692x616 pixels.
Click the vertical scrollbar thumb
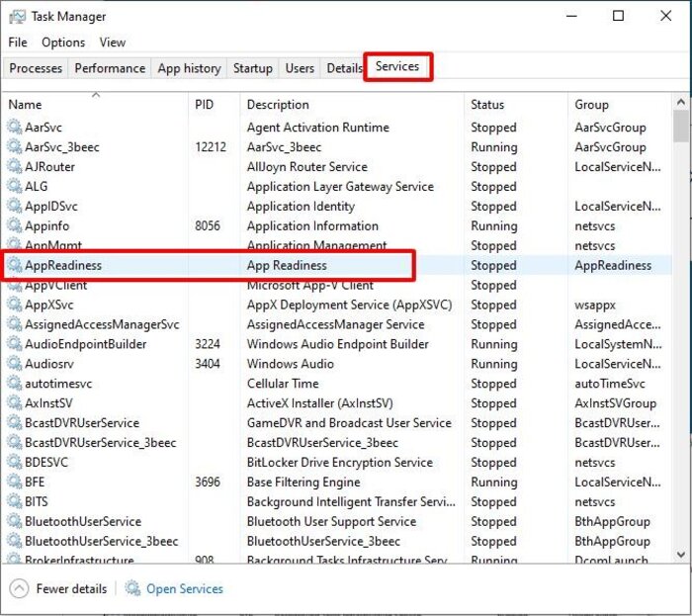tap(681, 127)
